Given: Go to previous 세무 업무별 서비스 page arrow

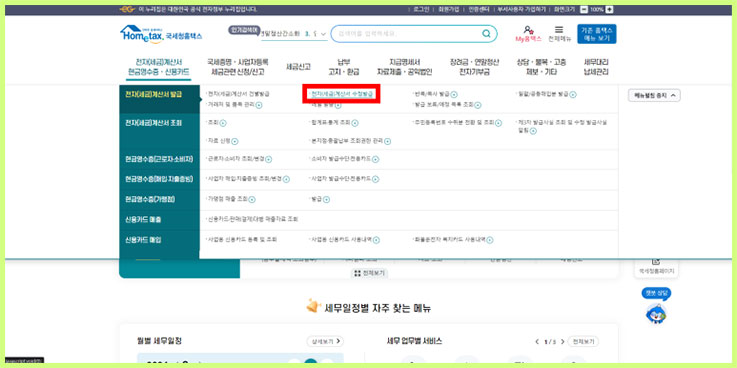Looking at the screenshot, I should tap(537, 342).
